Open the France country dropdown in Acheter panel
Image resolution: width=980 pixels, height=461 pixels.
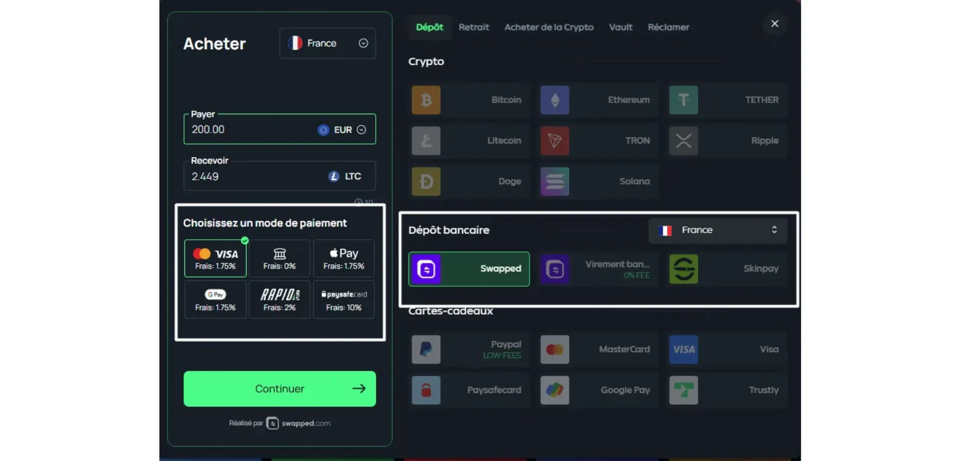click(x=328, y=43)
